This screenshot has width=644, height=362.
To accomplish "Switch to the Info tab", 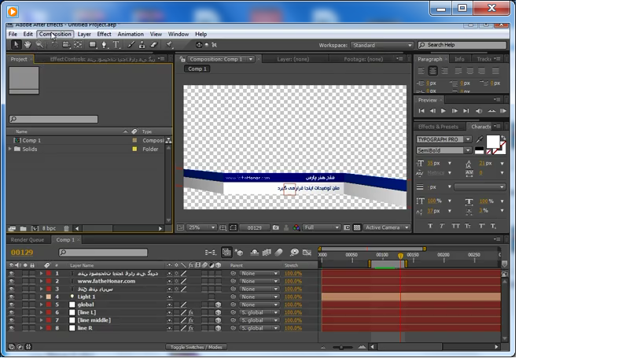I will [x=459, y=59].
